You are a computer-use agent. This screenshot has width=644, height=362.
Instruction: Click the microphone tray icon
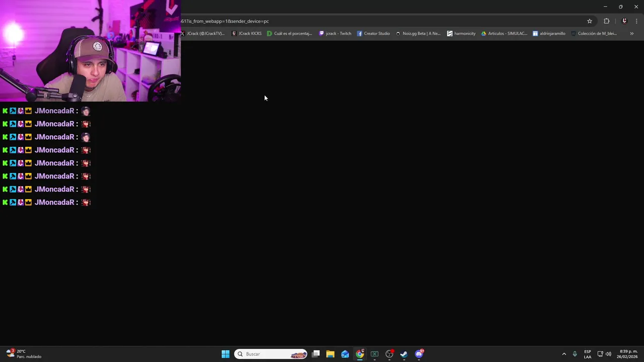[x=575, y=354]
